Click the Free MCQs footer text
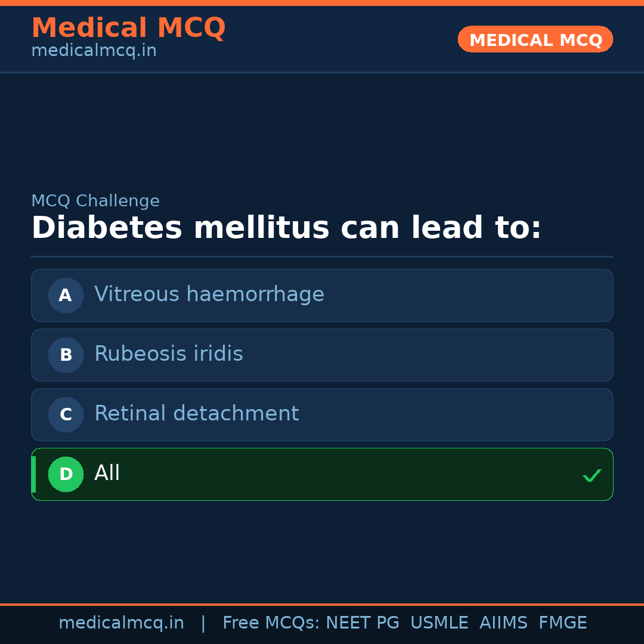The image size is (644, 644). [x=271, y=623]
